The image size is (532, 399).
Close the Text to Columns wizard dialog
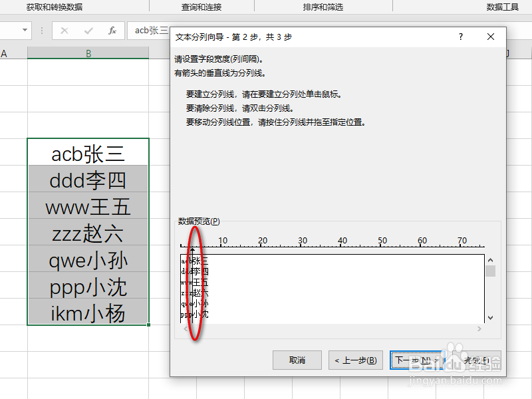(x=491, y=37)
